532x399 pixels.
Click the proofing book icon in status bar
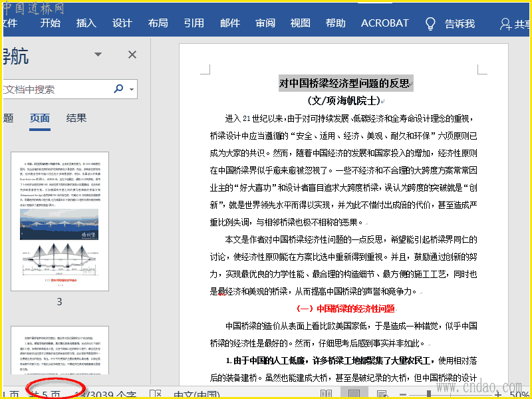coord(156,394)
